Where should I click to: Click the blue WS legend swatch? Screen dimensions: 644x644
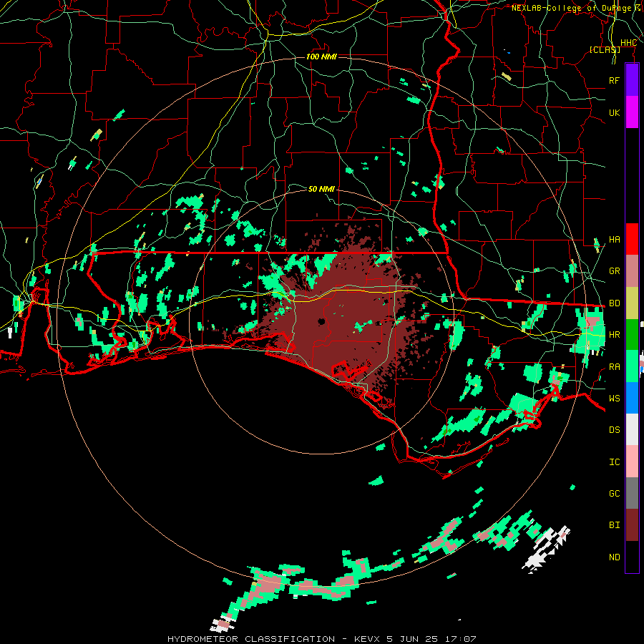click(x=632, y=398)
